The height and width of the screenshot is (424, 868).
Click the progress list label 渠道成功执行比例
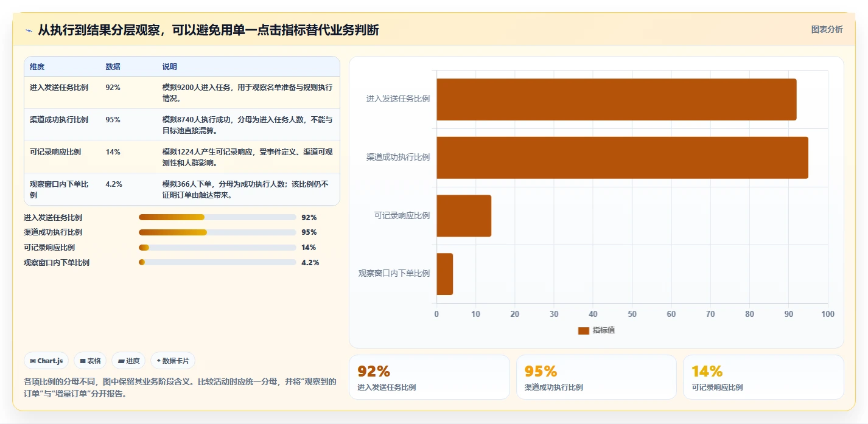coord(53,232)
